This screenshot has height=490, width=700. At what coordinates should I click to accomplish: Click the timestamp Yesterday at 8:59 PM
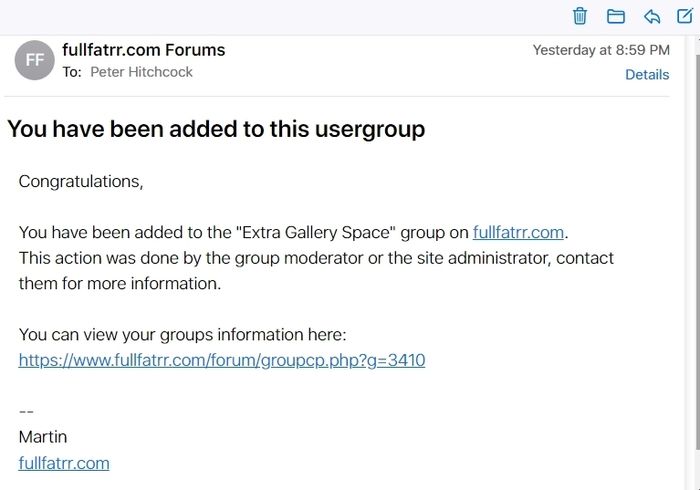[x=601, y=50]
